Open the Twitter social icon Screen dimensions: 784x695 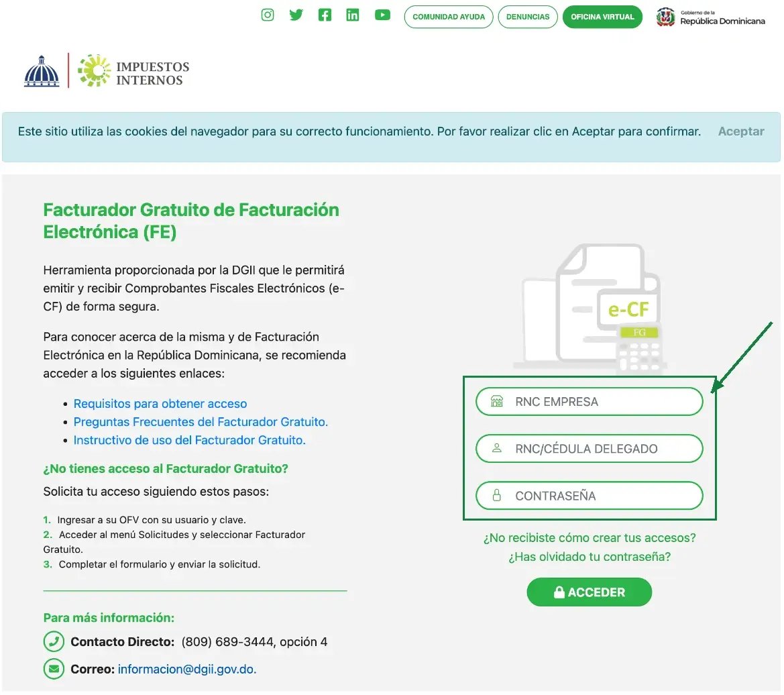[296, 15]
